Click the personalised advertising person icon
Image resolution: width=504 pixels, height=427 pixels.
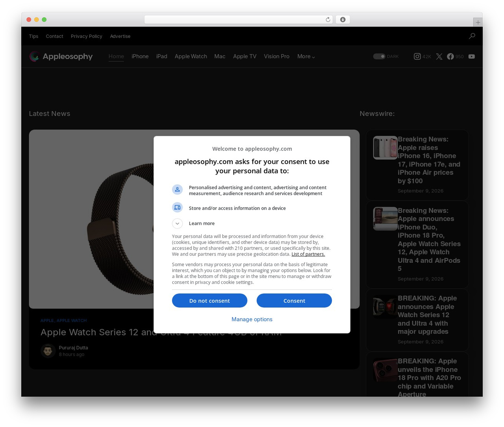pyautogui.click(x=177, y=190)
